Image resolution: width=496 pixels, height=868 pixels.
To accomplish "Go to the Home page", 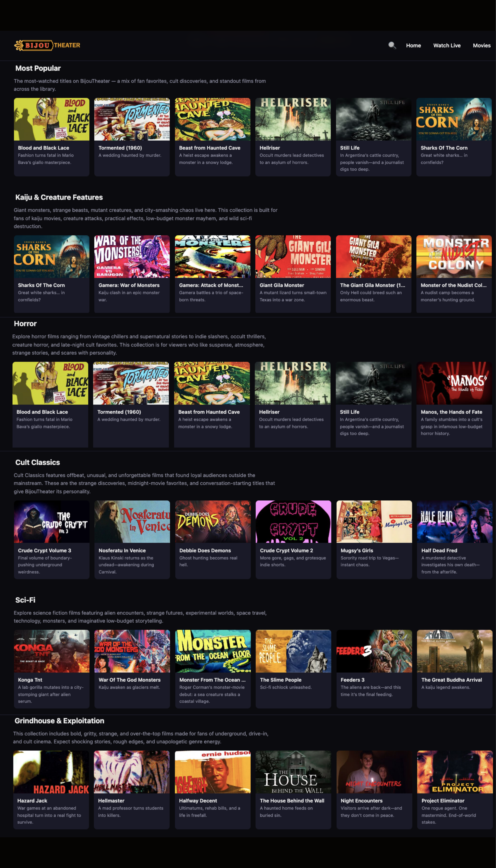I will tap(413, 46).
